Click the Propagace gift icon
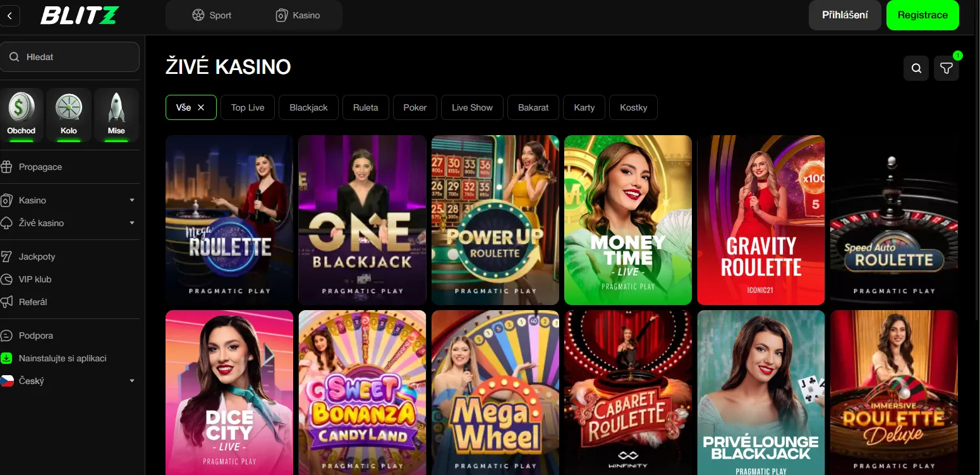Viewport: 980px width, 475px height. point(7,167)
